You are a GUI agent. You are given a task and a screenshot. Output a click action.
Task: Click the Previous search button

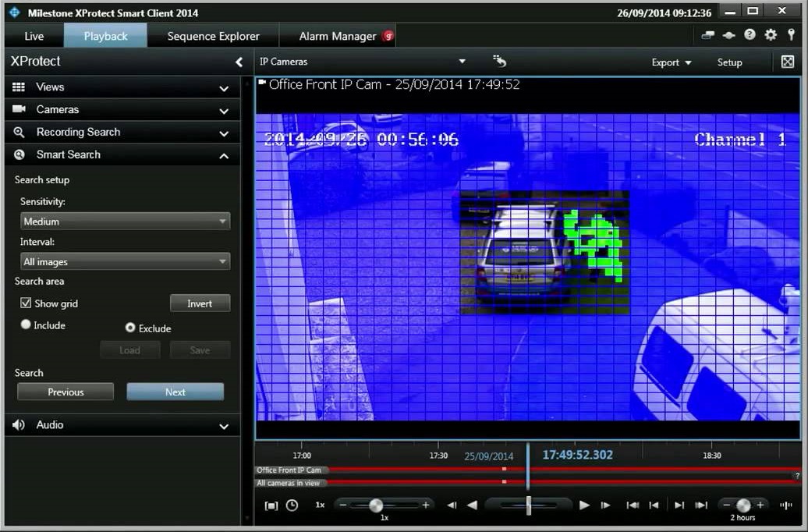pos(66,392)
